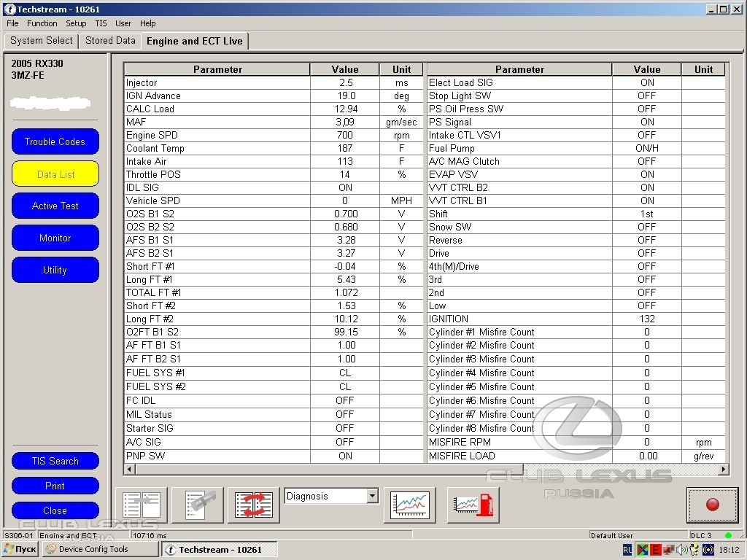The image size is (747, 560).
Task: Open Active Test from the sidebar
Action: click(55, 206)
